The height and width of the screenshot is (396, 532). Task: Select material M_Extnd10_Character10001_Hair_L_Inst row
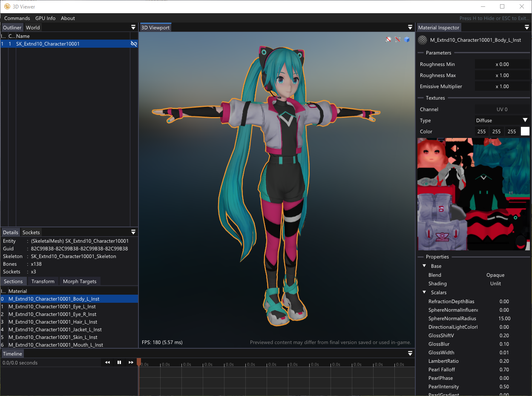(69, 322)
